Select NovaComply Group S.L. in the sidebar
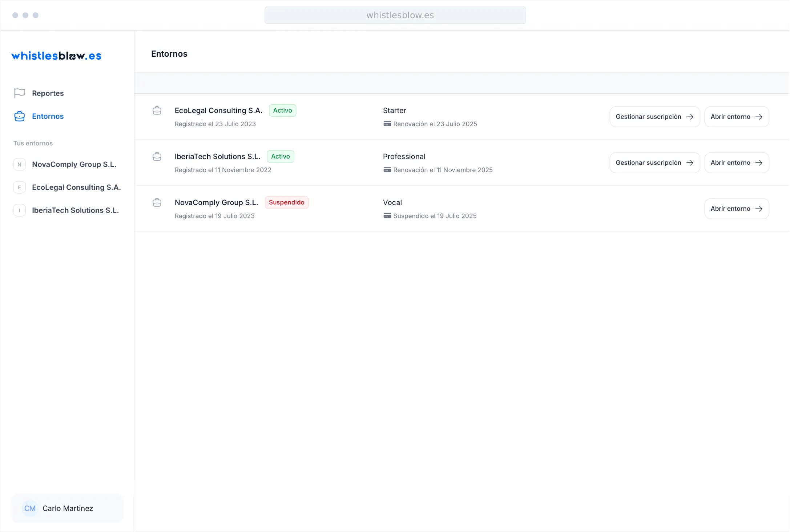Viewport: 790px width, 532px height. [74, 165]
